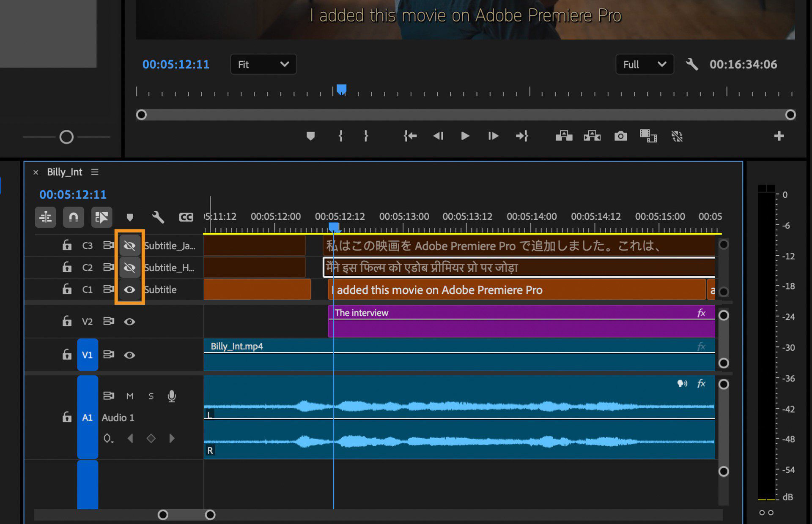Viewport: 812px width, 524px height.
Task: Lock the A1 audio track
Action: 67,418
